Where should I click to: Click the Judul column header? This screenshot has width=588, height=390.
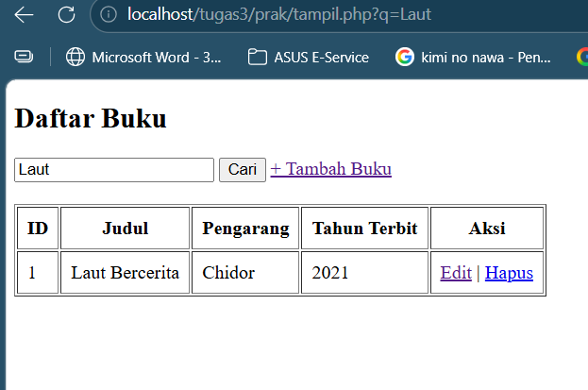point(126,229)
